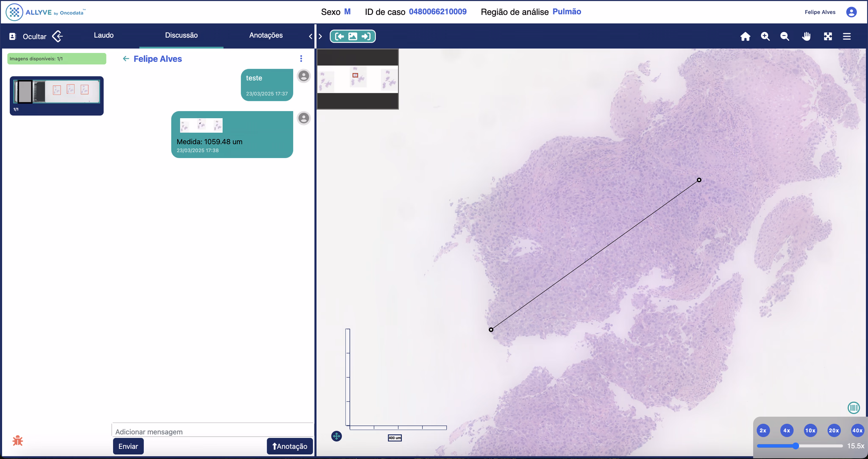
Task: Select the 20x magnification preset
Action: (x=834, y=430)
